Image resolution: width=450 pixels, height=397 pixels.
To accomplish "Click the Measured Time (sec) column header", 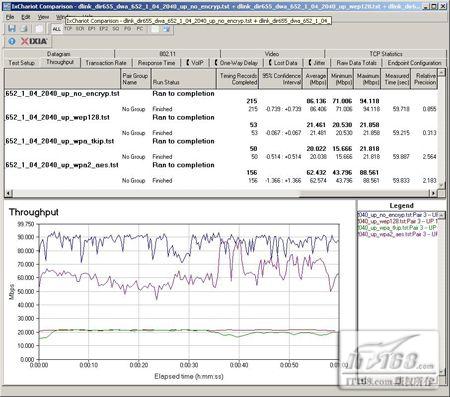I will click(396, 79).
